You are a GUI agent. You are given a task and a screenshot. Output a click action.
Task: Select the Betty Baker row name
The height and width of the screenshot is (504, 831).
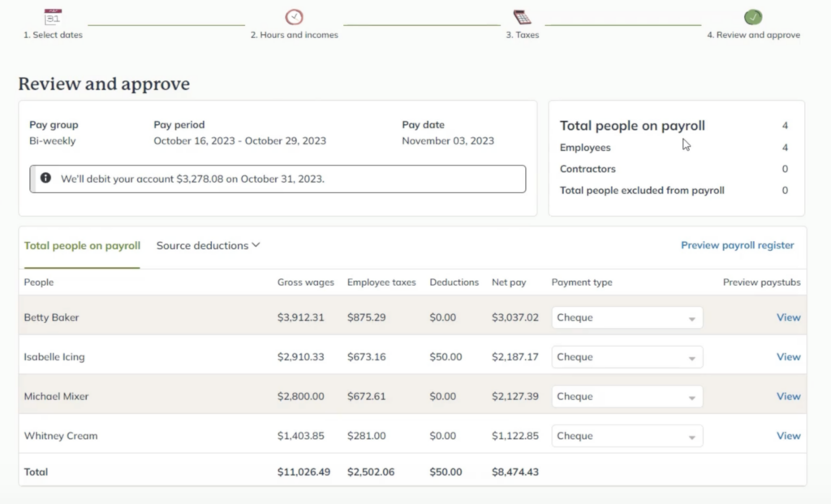tap(51, 318)
